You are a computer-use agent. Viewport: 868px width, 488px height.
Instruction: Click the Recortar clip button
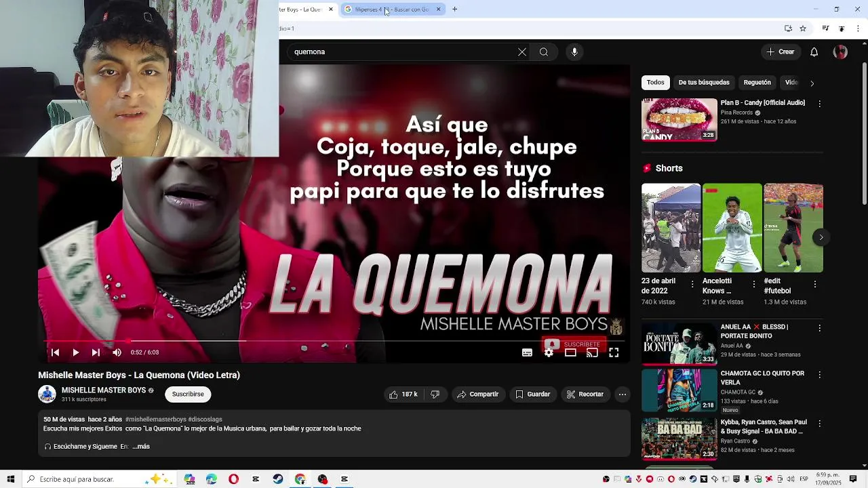[x=585, y=394]
